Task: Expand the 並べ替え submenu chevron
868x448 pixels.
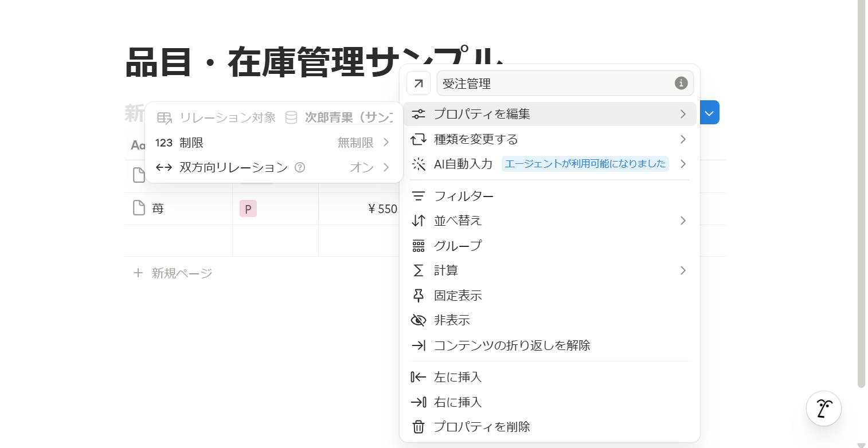Action: tap(683, 221)
